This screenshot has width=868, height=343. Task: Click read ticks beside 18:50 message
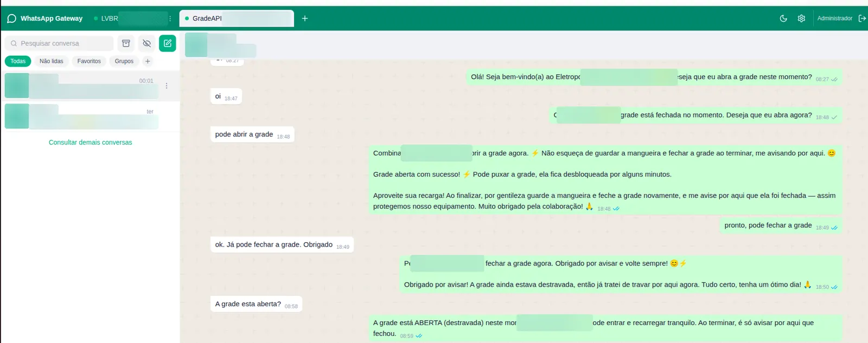click(x=834, y=287)
